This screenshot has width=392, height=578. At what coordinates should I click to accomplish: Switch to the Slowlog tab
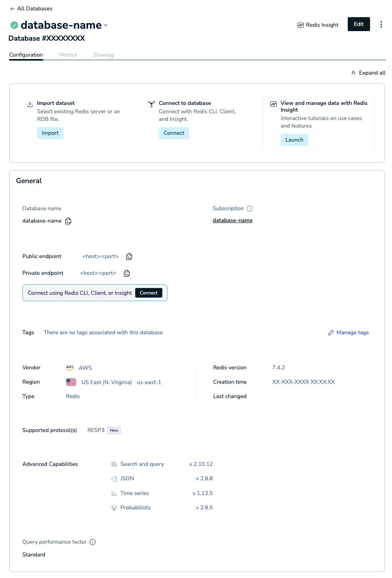click(103, 55)
